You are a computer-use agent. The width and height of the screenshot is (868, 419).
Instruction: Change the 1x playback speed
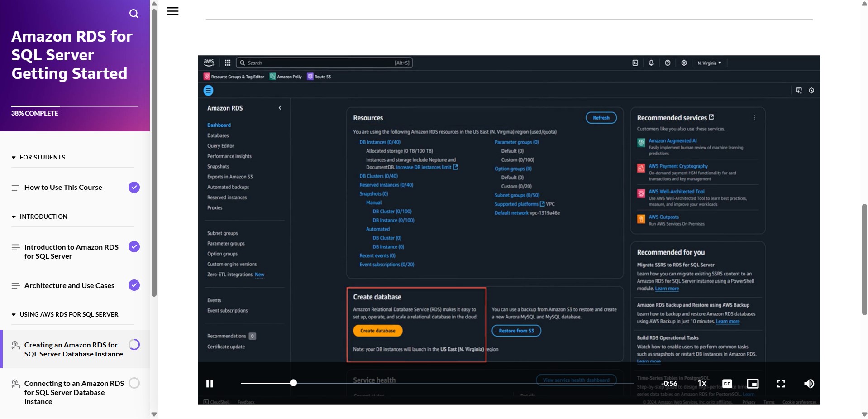click(702, 383)
